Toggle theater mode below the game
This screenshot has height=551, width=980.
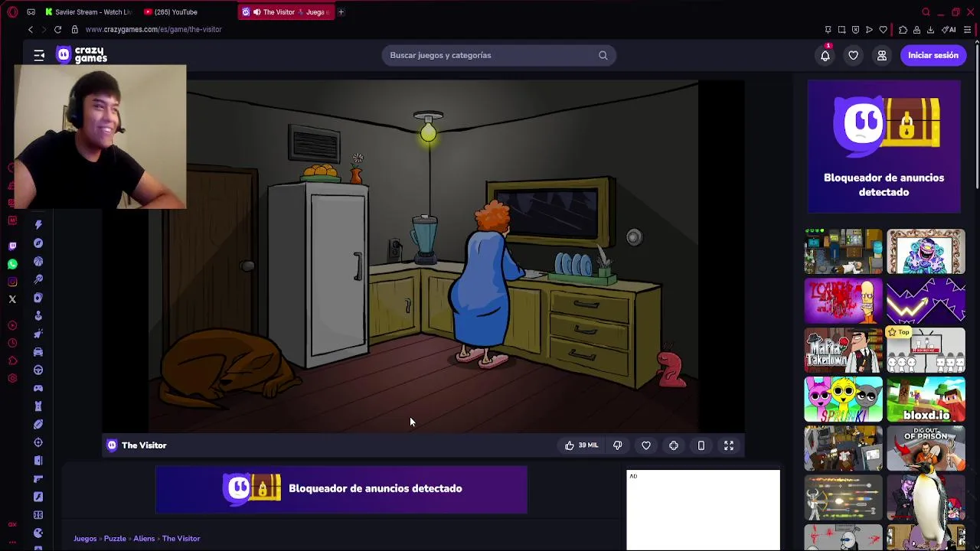tap(674, 445)
